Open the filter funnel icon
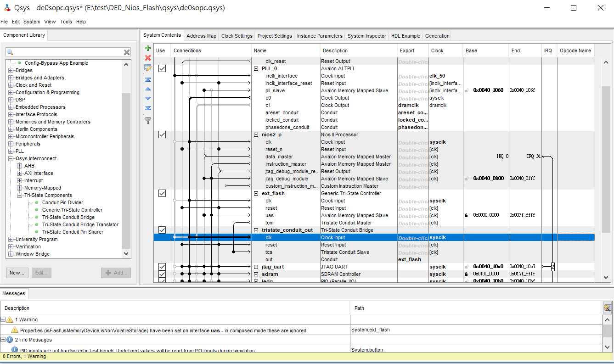 point(148,121)
